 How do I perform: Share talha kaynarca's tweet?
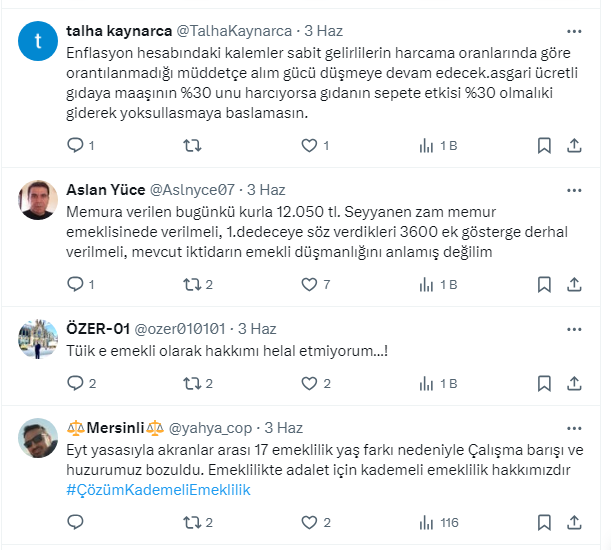click(x=575, y=146)
